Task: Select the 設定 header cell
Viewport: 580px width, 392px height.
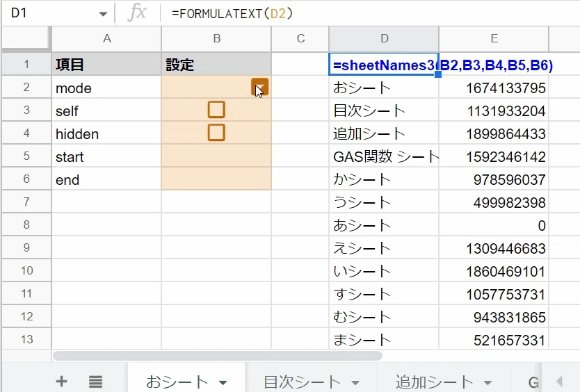Action: point(216,64)
